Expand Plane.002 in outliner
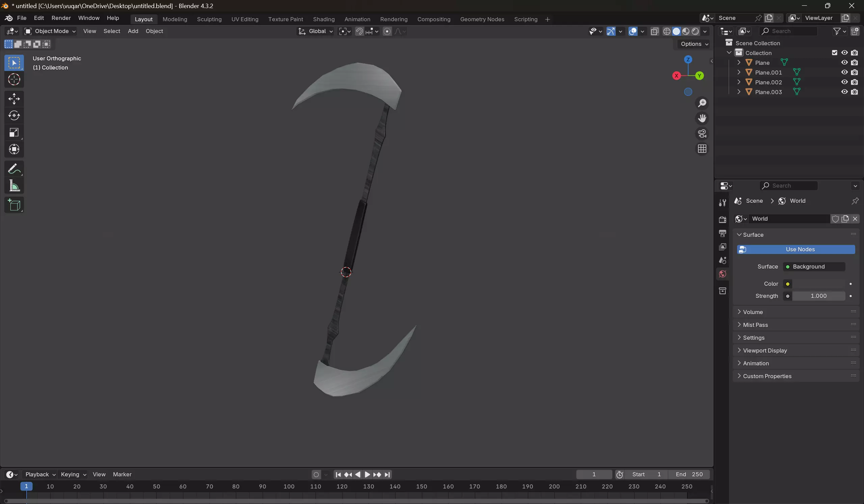This screenshot has width=864, height=504. 739,82
